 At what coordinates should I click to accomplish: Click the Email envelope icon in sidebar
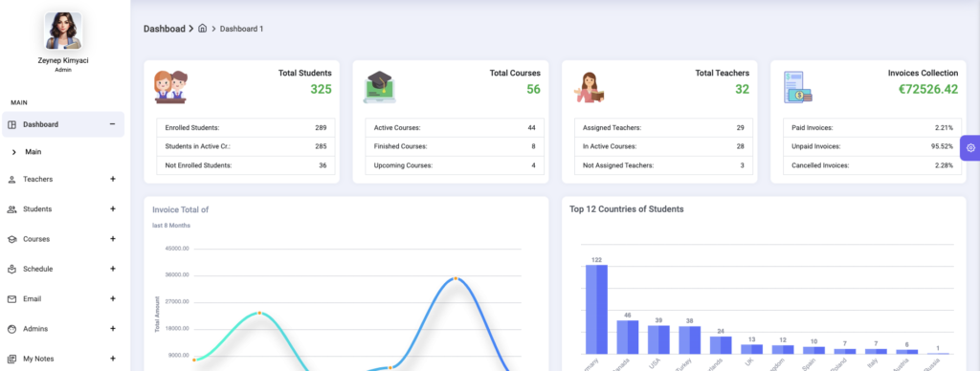(11, 299)
